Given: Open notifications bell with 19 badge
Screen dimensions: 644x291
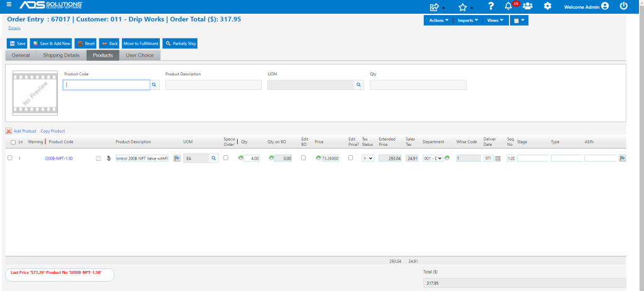Looking at the screenshot, I should click(x=509, y=6).
